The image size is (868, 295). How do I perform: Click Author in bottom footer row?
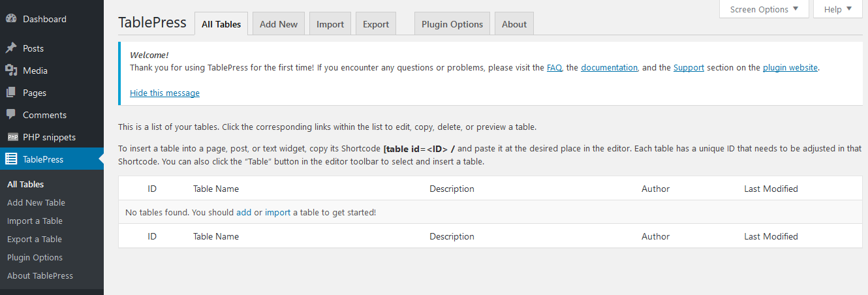pos(655,236)
